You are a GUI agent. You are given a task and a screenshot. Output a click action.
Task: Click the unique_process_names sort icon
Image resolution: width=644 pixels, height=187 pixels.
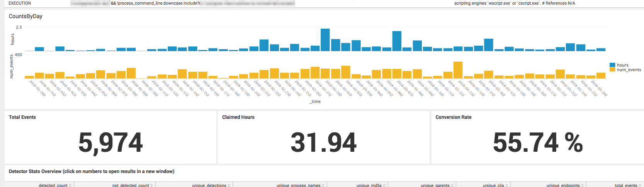tap(323, 185)
